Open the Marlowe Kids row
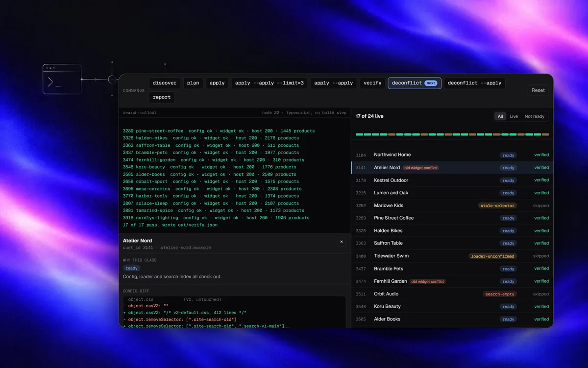588x368 pixels. click(x=452, y=206)
